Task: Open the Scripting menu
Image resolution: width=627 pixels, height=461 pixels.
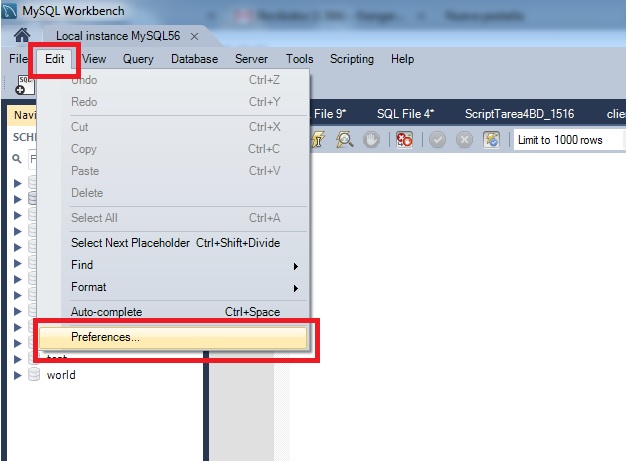Action: tap(352, 59)
